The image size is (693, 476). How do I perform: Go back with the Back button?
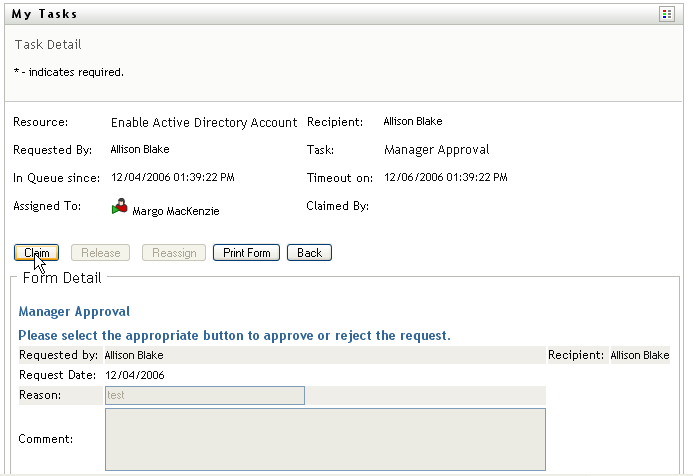pyautogui.click(x=309, y=253)
